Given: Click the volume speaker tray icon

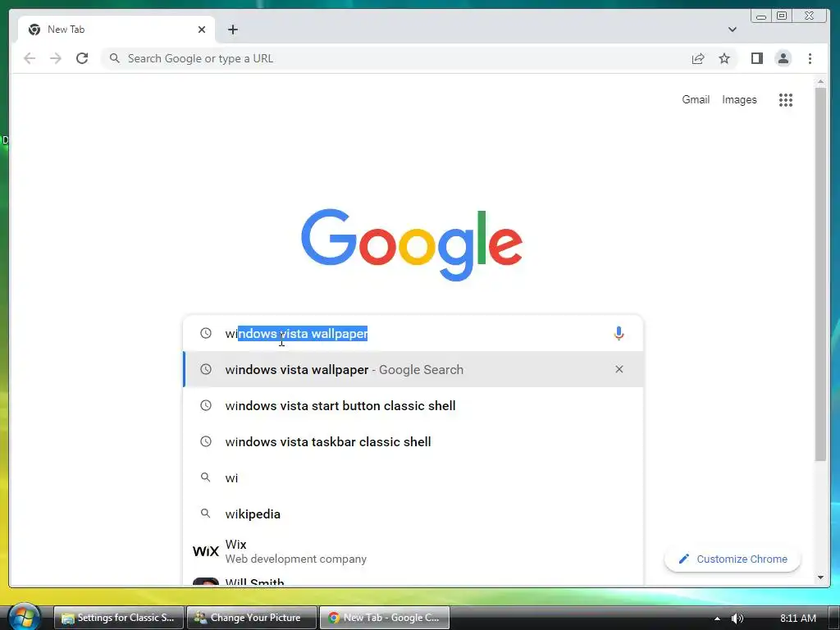Looking at the screenshot, I should point(737,619).
